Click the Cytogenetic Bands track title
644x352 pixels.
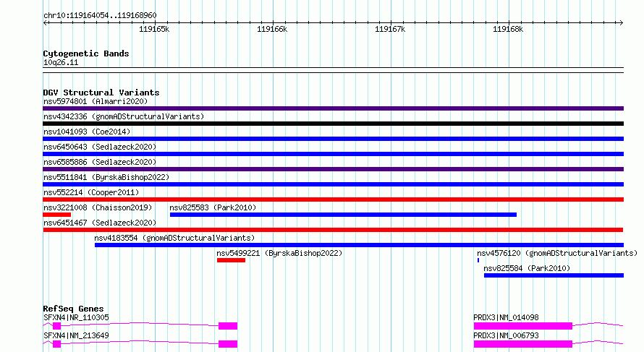(x=86, y=53)
